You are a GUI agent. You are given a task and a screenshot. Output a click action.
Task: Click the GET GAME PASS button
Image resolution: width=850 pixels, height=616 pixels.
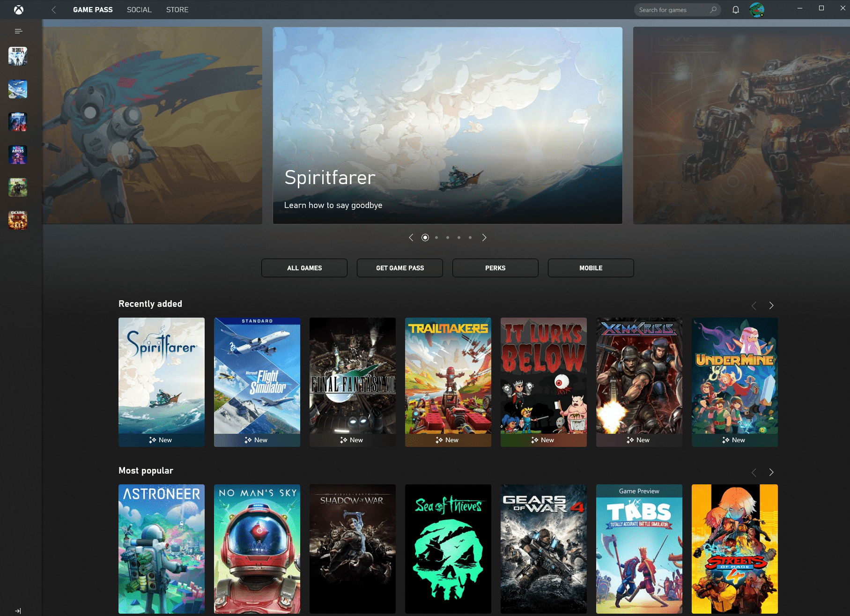(400, 268)
